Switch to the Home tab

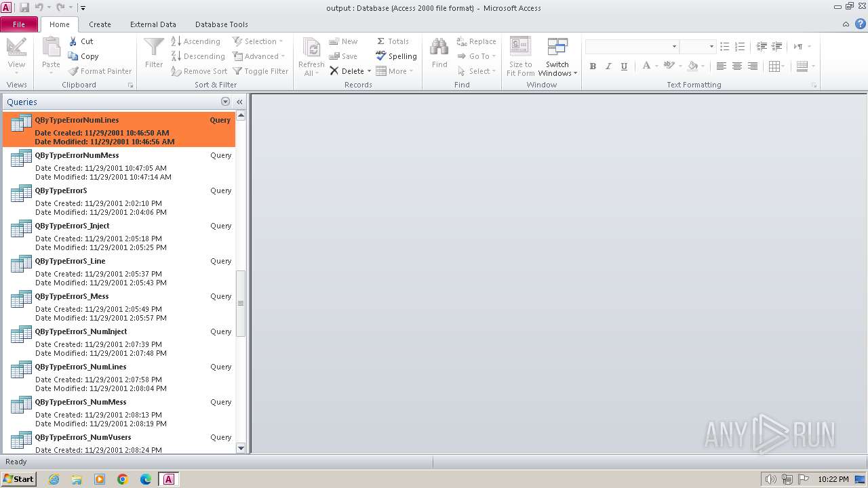(x=59, y=24)
